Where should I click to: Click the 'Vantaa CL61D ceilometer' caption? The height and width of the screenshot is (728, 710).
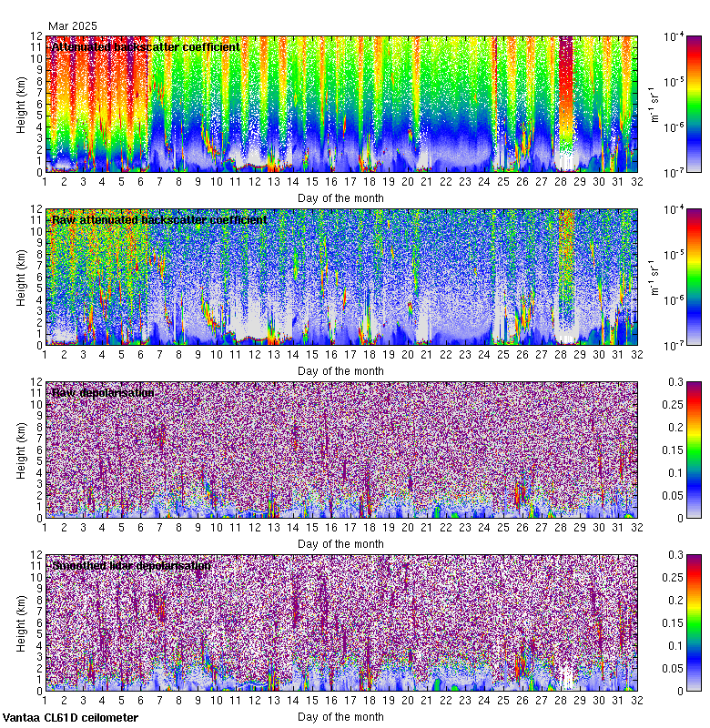(x=70, y=717)
